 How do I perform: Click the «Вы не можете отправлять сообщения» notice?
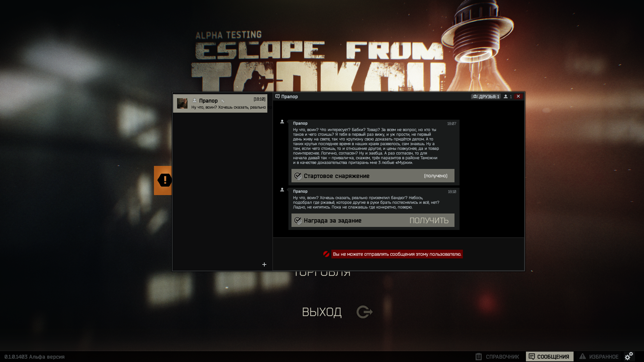[x=397, y=254]
